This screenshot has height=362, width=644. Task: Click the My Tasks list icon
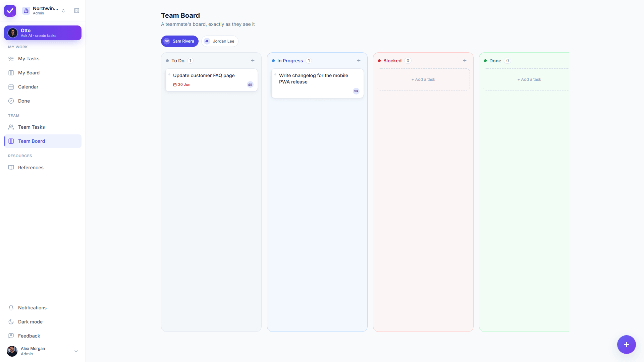coord(11,59)
